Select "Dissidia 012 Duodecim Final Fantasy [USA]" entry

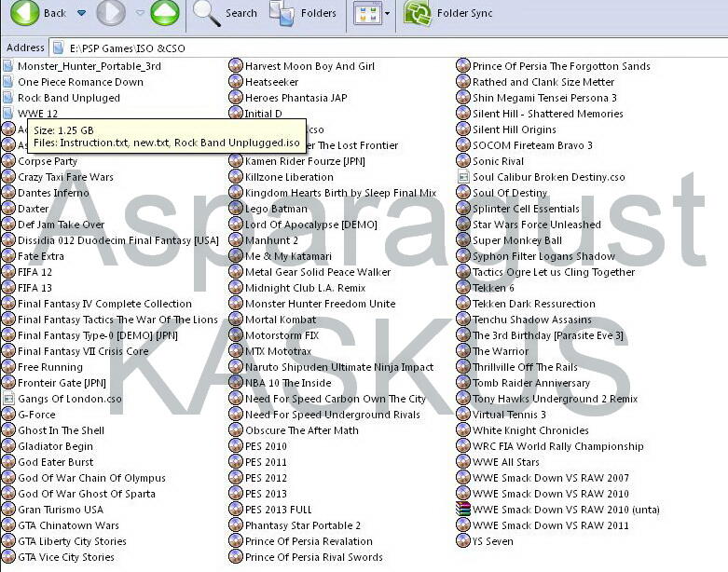(111, 240)
